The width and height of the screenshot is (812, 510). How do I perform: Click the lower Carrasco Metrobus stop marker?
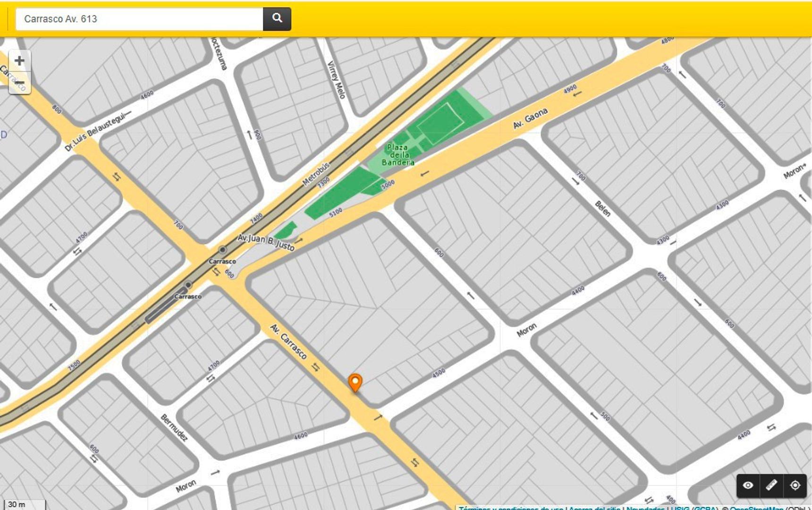pyautogui.click(x=188, y=285)
